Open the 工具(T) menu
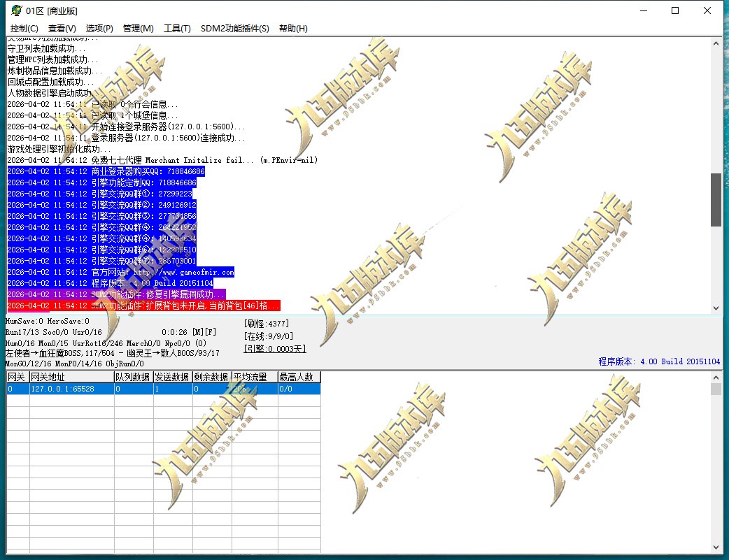The height and width of the screenshot is (560, 729). click(177, 29)
